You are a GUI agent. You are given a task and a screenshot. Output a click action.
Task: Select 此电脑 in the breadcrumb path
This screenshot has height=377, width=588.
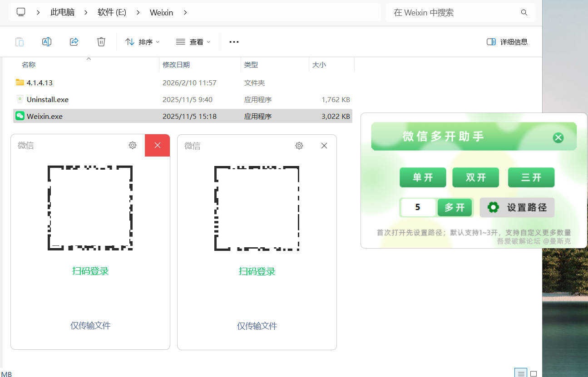coord(62,12)
